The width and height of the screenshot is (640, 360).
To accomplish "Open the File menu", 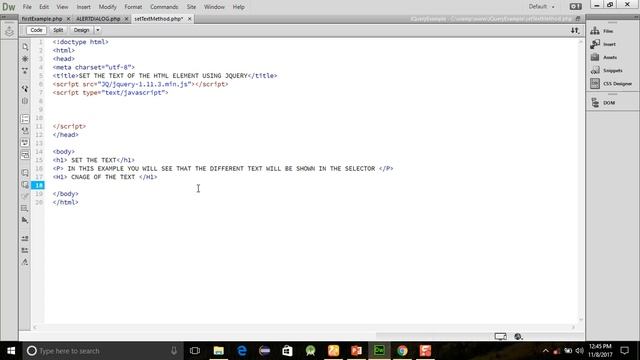I will [27, 7].
